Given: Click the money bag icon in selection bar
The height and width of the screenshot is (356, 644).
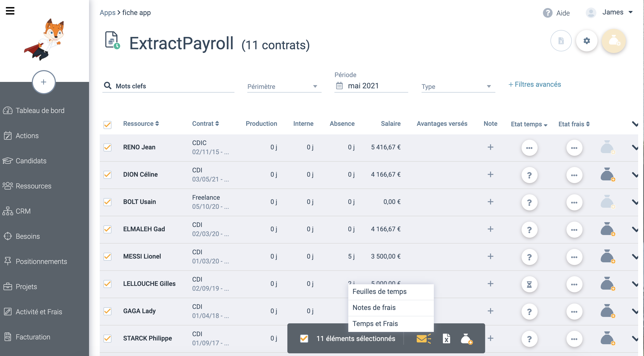Looking at the screenshot, I should [x=466, y=339].
